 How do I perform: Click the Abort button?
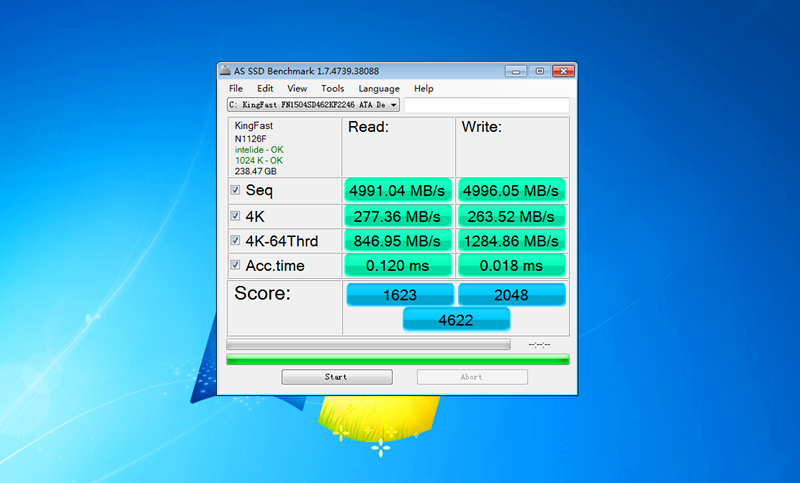coord(472,377)
